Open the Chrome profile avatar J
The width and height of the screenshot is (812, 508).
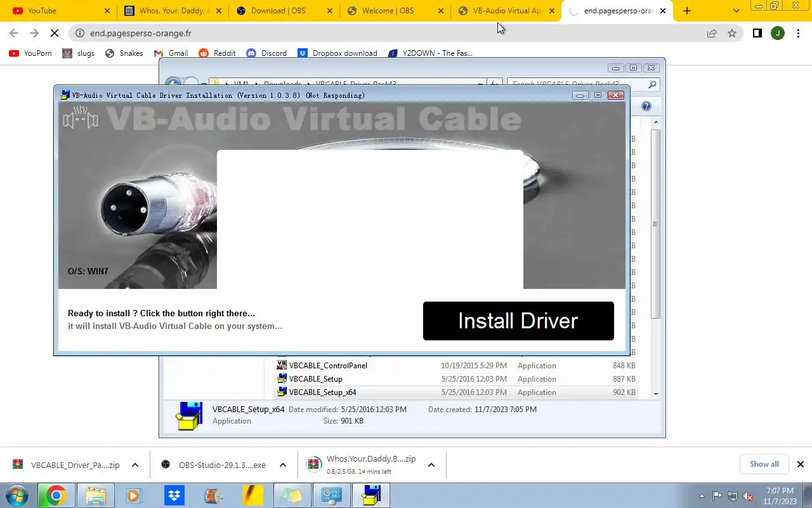(778, 33)
